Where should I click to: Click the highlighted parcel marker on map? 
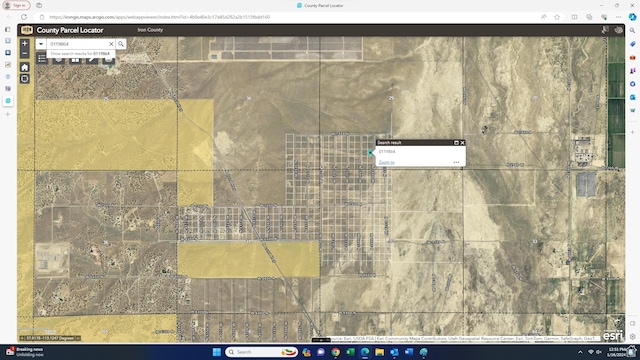pos(370,153)
